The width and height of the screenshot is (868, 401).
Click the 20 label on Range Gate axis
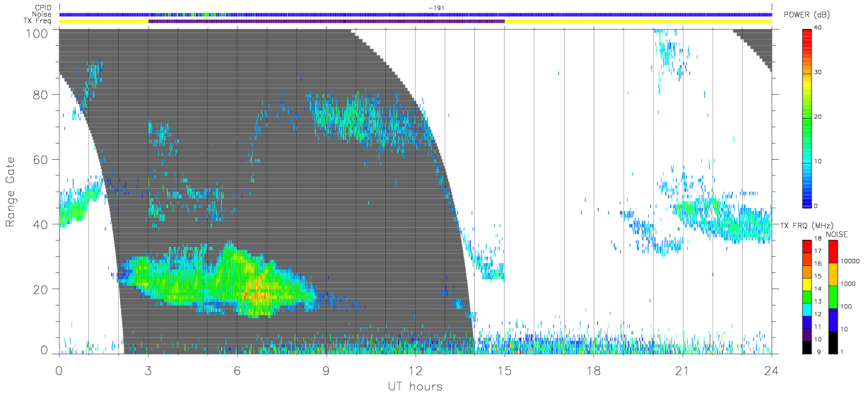pyautogui.click(x=40, y=289)
